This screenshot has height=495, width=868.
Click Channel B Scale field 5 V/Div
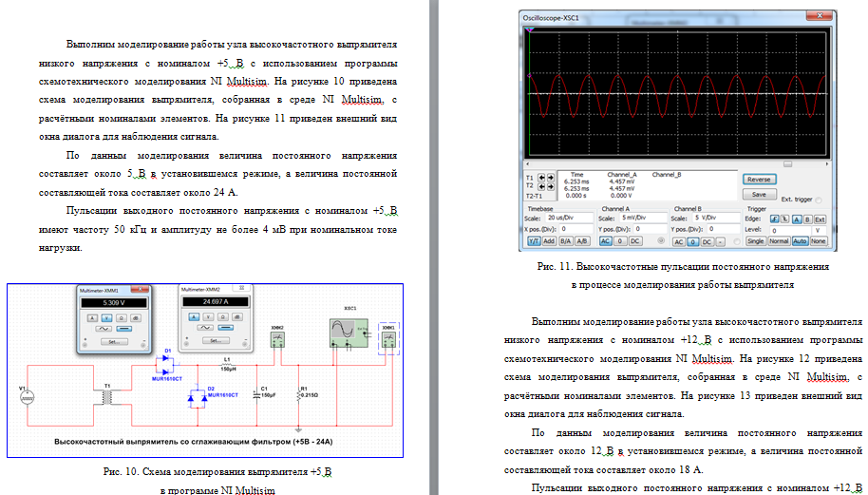[x=717, y=218]
